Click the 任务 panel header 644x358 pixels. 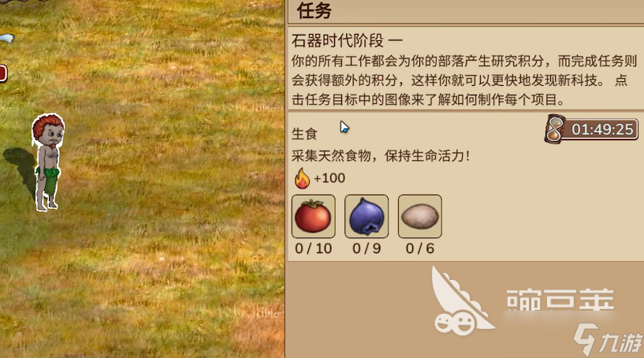(x=315, y=11)
